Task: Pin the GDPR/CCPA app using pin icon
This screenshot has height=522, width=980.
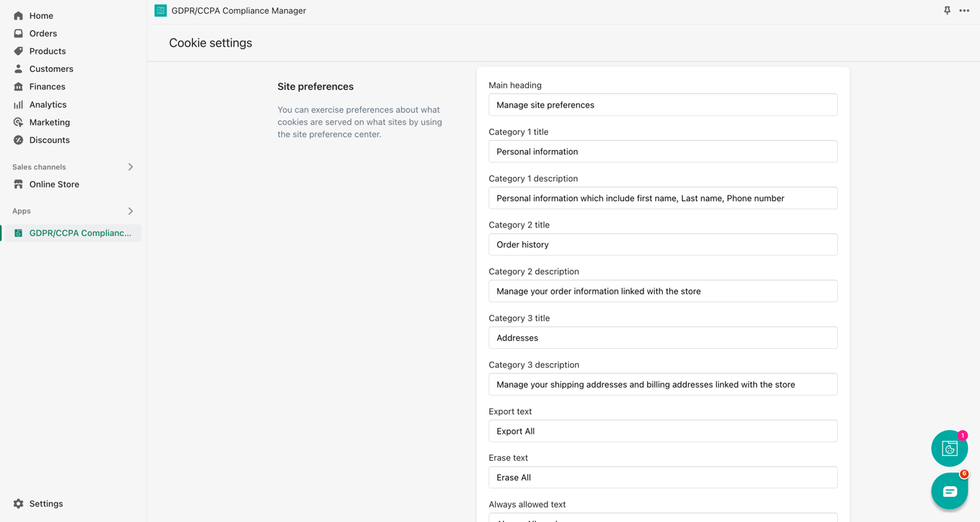Action: 947,11
